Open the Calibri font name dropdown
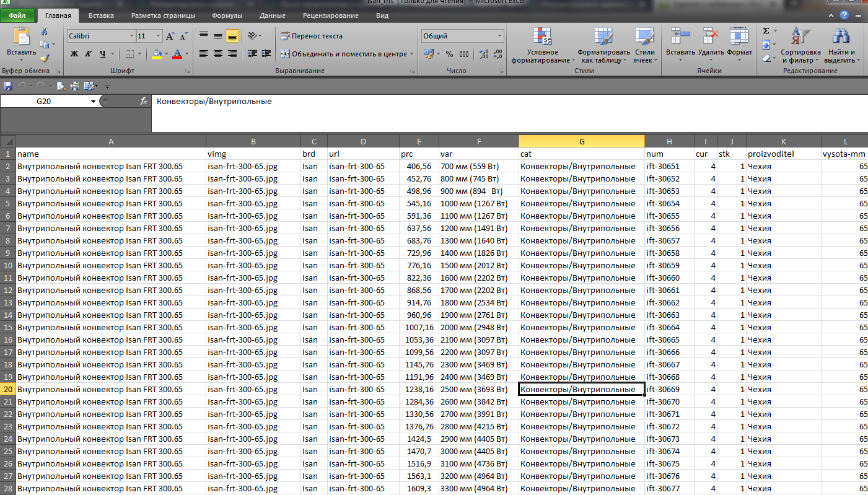The width and height of the screenshot is (868, 495). click(131, 36)
